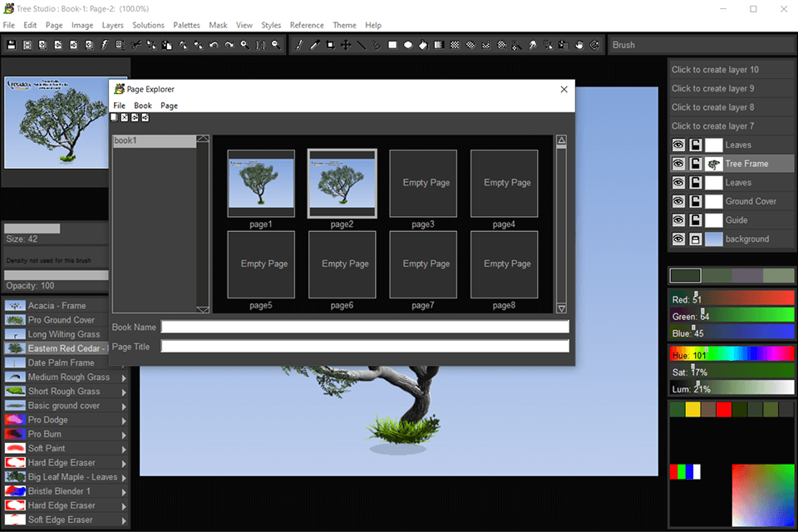Select the Move tool with four arrows
The height and width of the screenshot is (532, 798).
click(346, 45)
